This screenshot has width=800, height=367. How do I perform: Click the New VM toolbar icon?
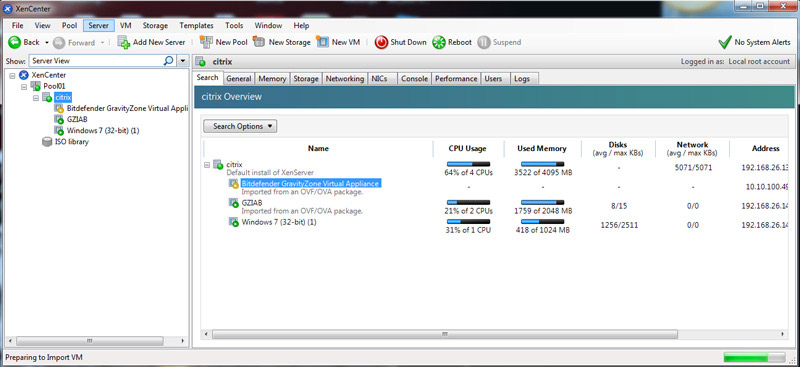[x=322, y=42]
